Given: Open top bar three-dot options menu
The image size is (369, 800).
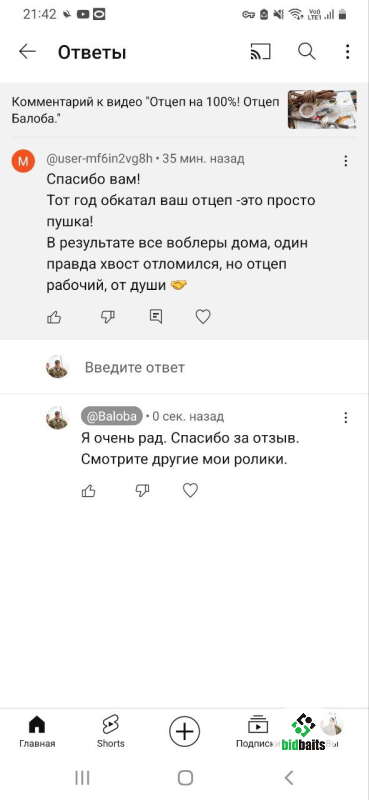Looking at the screenshot, I should point(347,52).
